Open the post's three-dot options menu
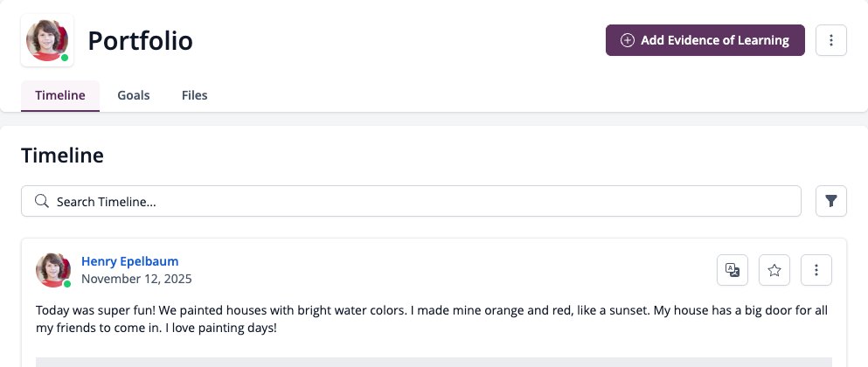This screenshot has width=868, height=367. pyautogui.click(x=816, y=270)
